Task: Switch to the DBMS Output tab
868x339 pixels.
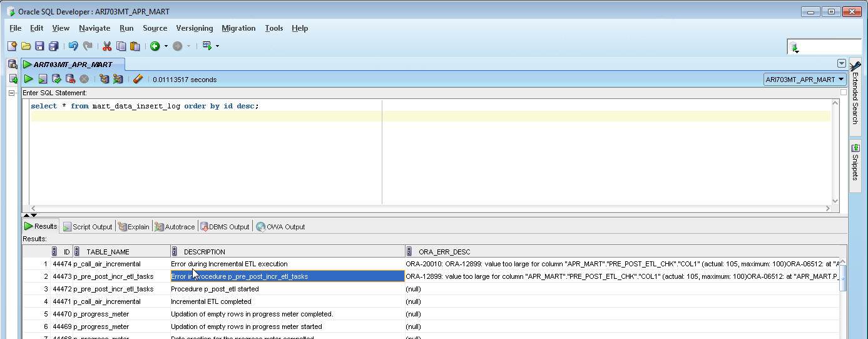Action: pos(224,227)
